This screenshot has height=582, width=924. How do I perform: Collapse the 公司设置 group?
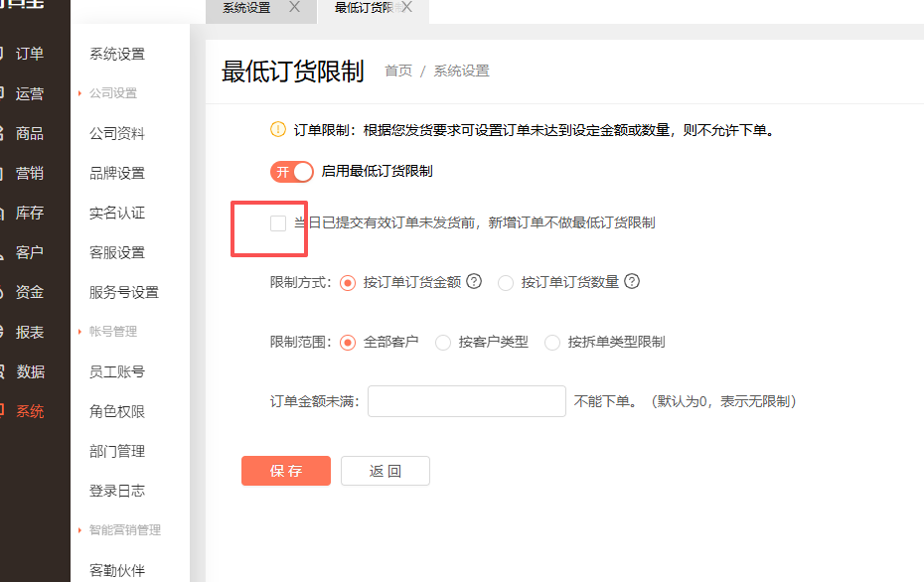112,93
